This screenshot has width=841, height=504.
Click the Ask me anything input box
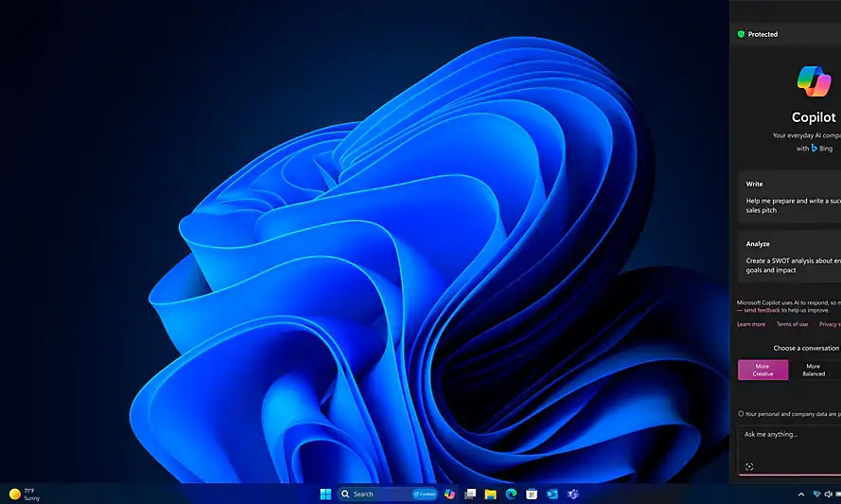(790, 449)
